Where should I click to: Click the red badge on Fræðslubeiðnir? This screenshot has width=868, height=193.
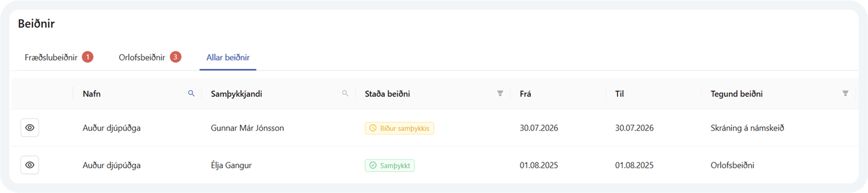click(88, 57)
